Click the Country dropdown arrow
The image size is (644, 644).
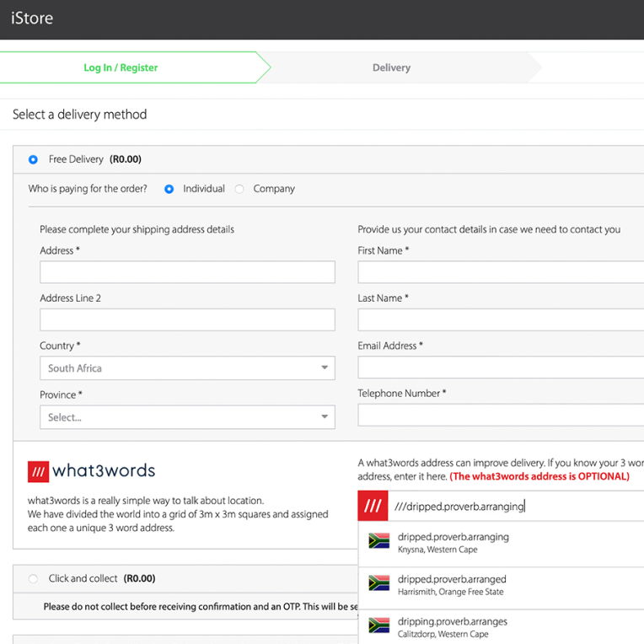tap(325, 368)
